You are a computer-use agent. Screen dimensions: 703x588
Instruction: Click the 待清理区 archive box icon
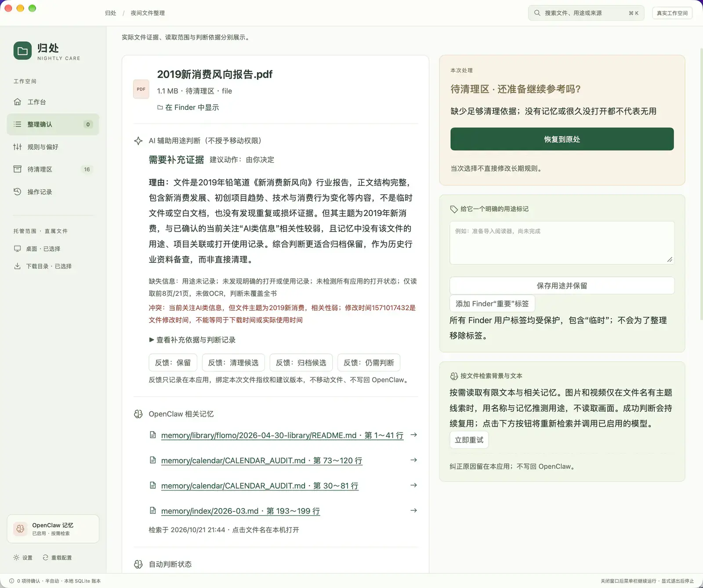(18, 169)
